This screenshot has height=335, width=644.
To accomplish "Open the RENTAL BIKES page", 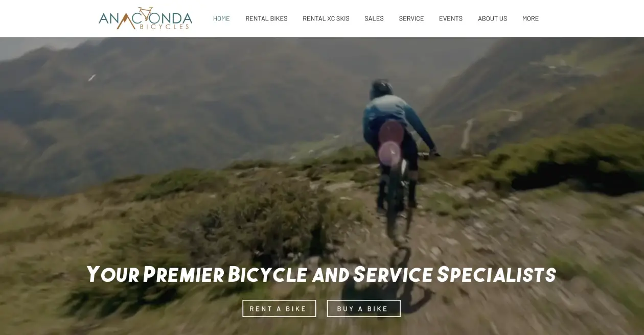I will (266, 18).
